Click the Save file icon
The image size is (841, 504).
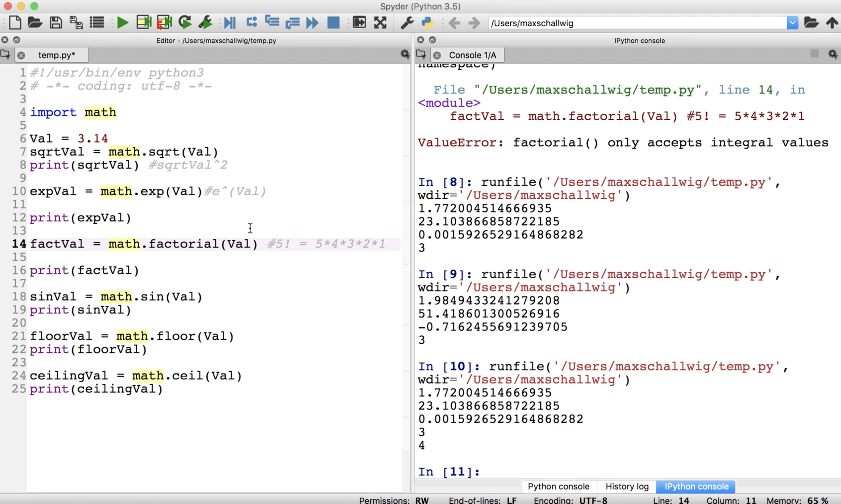[56, 23]
